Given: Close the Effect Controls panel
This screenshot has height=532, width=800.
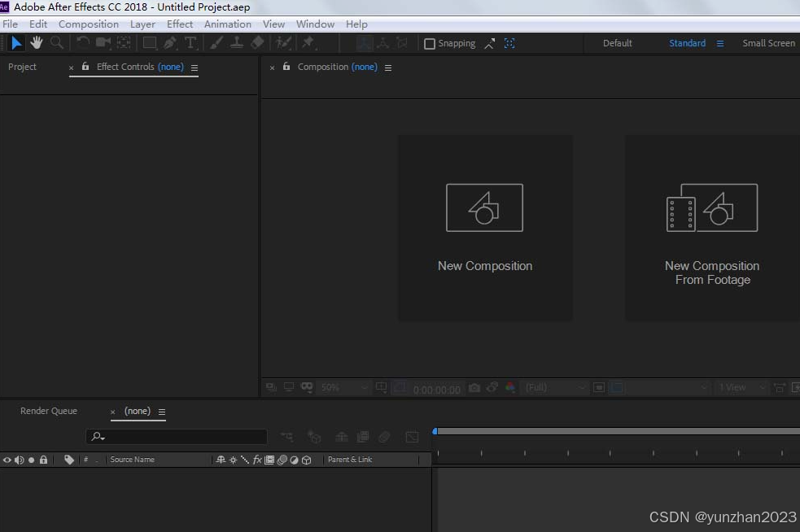Looking at the screenshot, I should (x=71, y=68).
